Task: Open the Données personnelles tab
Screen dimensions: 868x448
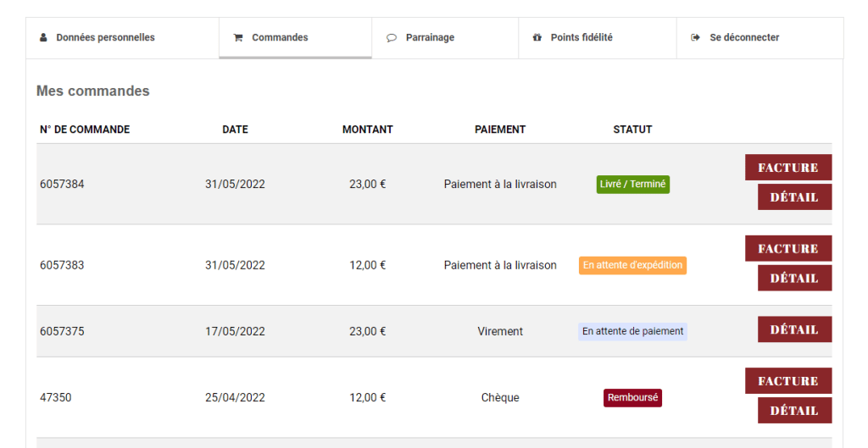Action: 122,37
